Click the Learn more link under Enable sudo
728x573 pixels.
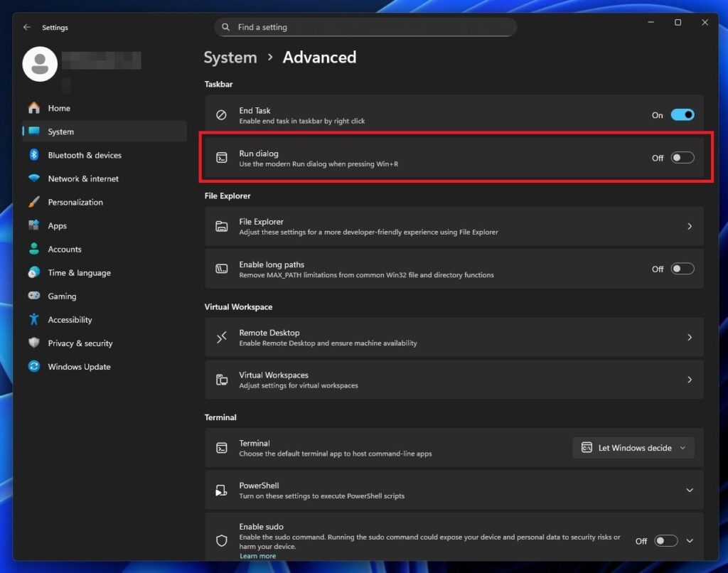pyautogui.click(x=257, y=555)
